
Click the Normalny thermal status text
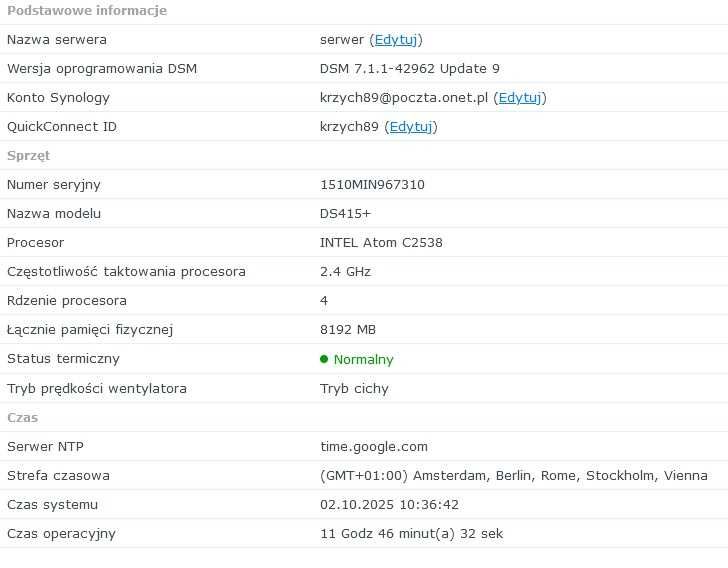pyautogui.click(x=363, y=360)
